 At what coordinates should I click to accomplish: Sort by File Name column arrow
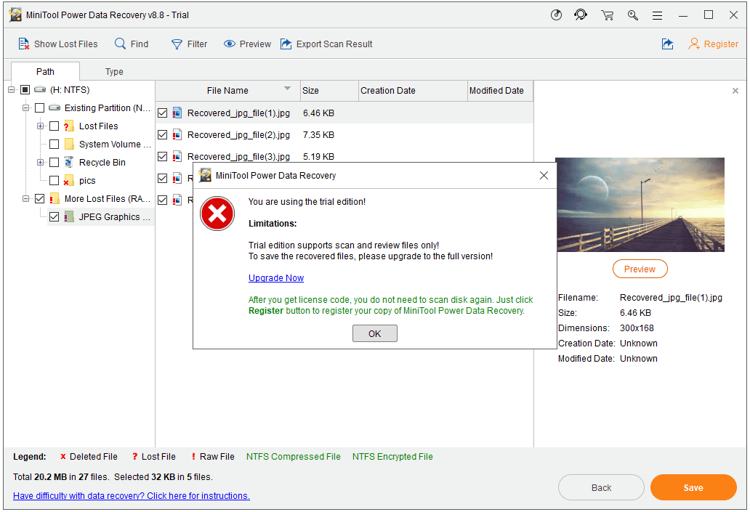click(287, 88)
